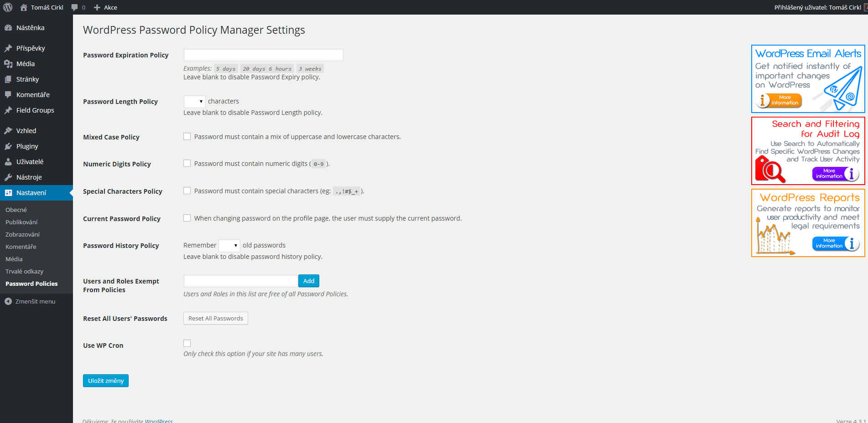
Task: Open Uživatelé in the admin menu
Action: tap(36, 162)
